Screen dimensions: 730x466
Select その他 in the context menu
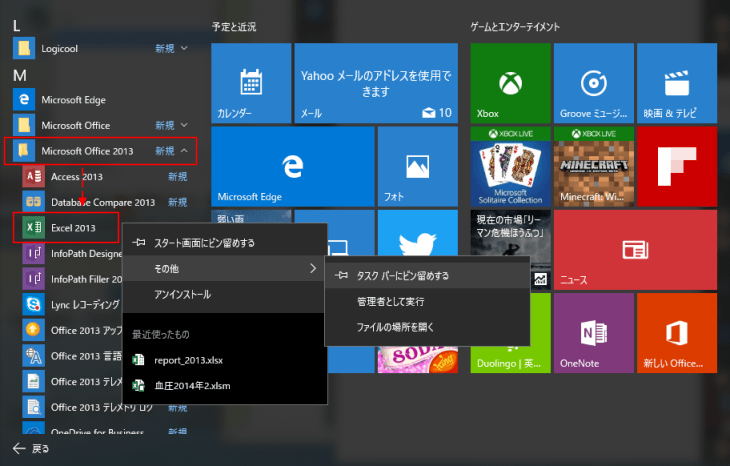(x=224, y=268)
